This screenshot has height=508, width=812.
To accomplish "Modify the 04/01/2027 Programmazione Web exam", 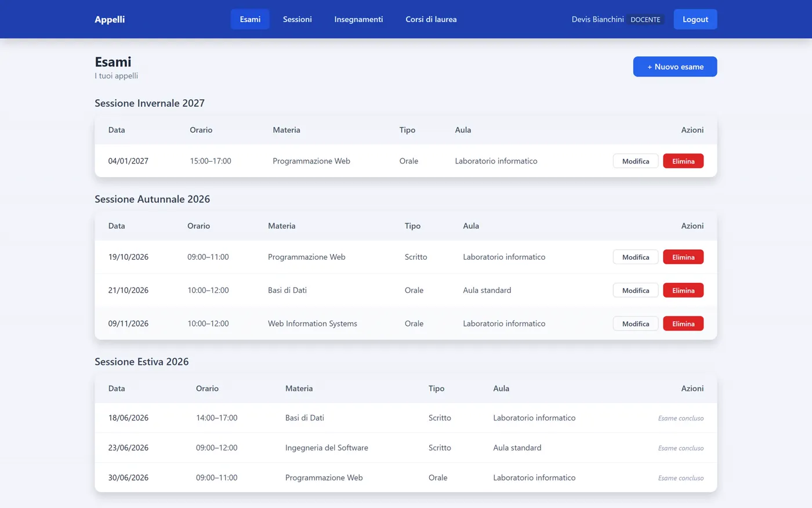I will [x=636, y=161].
